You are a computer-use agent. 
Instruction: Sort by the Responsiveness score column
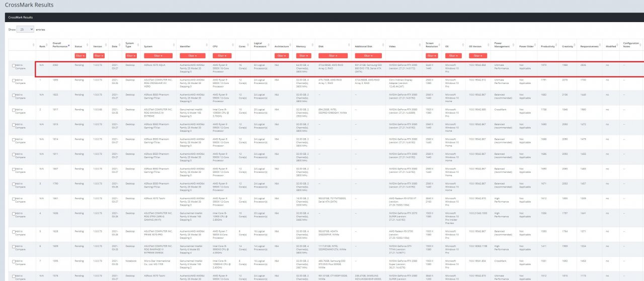click(x=590, y=46)
